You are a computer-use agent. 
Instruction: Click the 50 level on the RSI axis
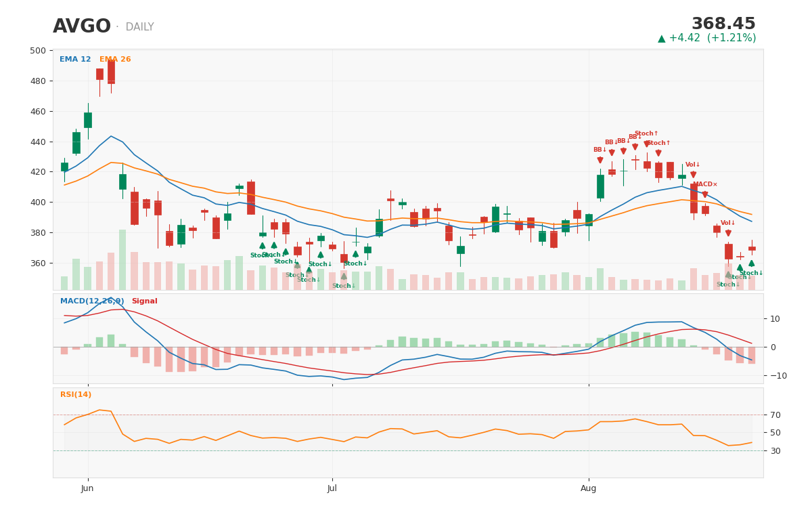pyautogui.click(x=775, y=433)
